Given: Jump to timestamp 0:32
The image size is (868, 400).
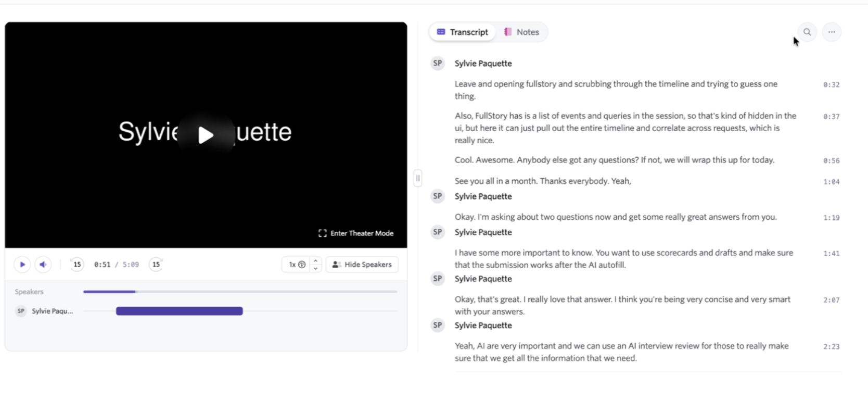Looking at the screenshot, I should tap(831, 84).
